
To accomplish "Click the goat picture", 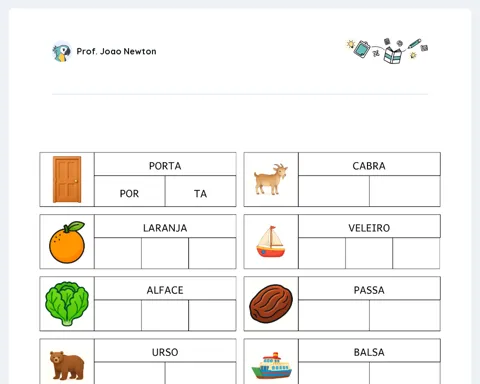I will [x=271, y=179].
